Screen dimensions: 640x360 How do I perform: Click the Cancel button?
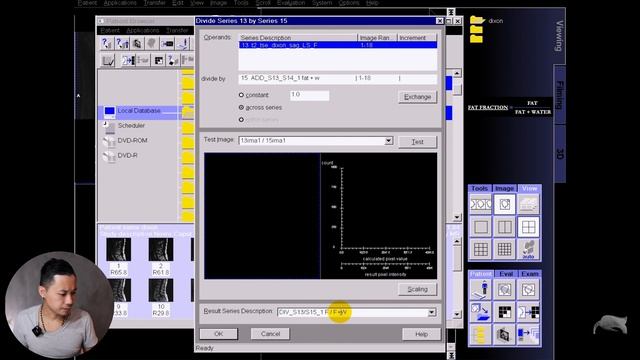pyautogui.click(x=270, y=333)
